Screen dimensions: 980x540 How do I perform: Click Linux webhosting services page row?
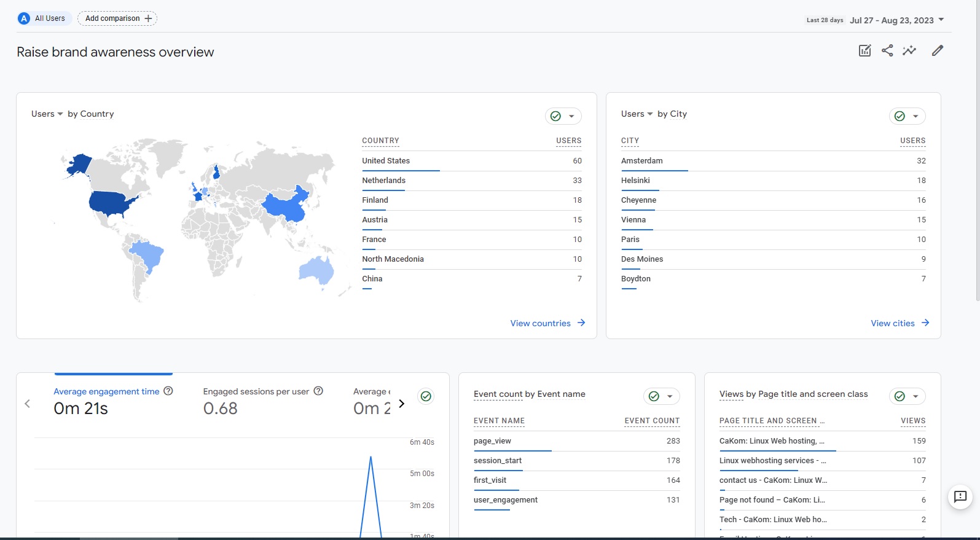click(x=823, y=461)
